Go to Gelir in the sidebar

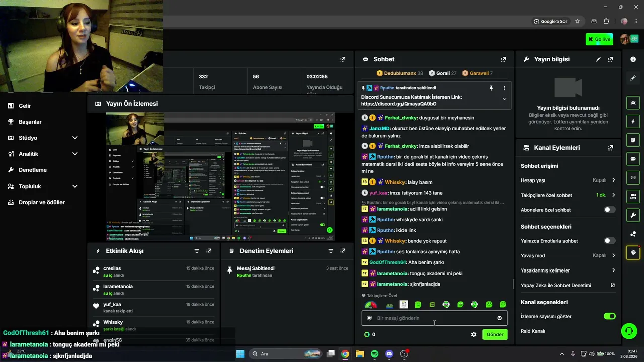(x=25, y=106)
